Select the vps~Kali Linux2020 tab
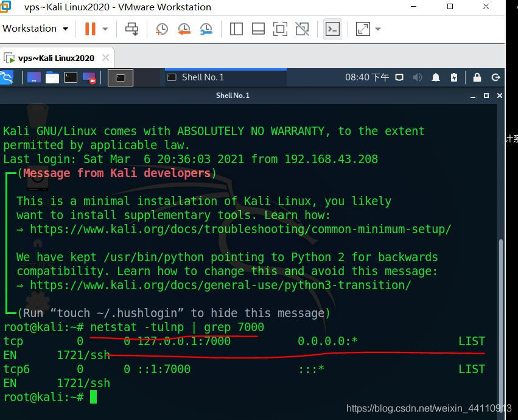The width and height of the screenshot is (518, 420). click(56, 58)
